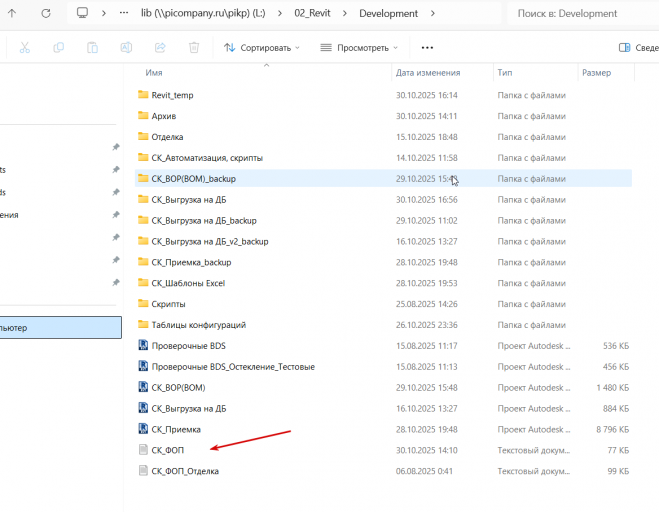
Task: Open the Сортировать dropdown
Action: click(x=262, y=48)
